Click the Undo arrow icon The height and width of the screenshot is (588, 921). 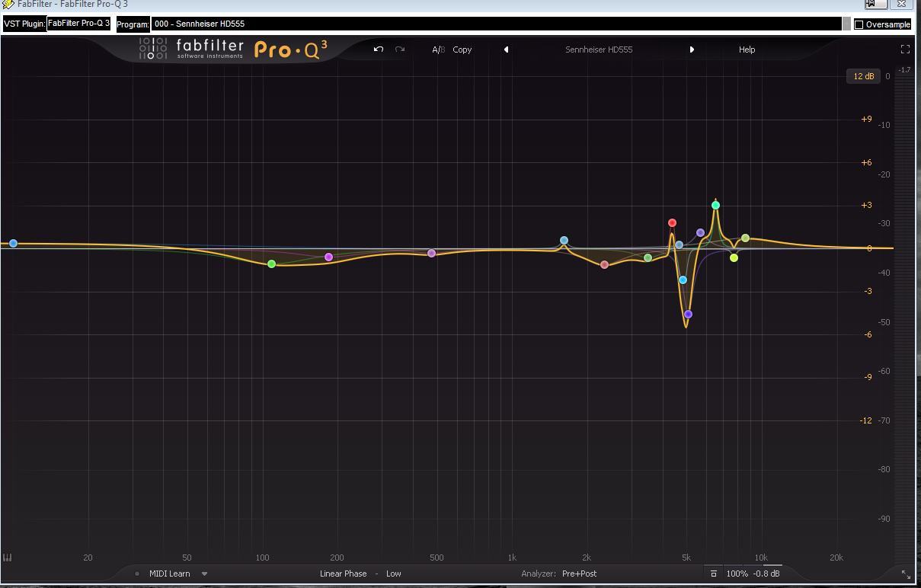379,50
